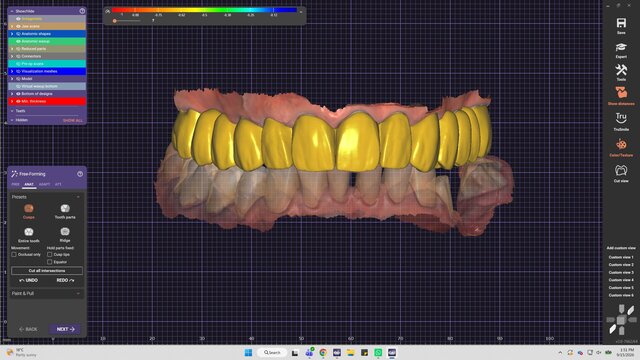Open Free-Forming help icon
This screenshot has height=360, width=640.
point(80,174)
